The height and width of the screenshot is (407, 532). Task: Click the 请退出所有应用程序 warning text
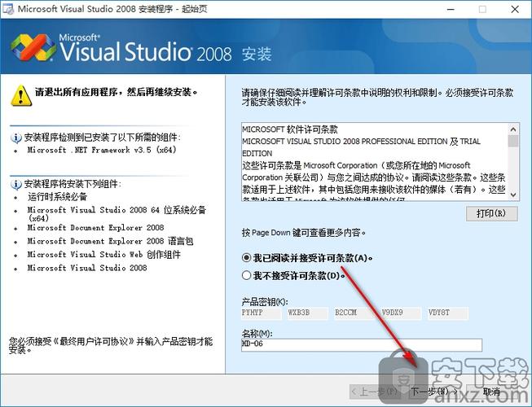tap(117, 92)
